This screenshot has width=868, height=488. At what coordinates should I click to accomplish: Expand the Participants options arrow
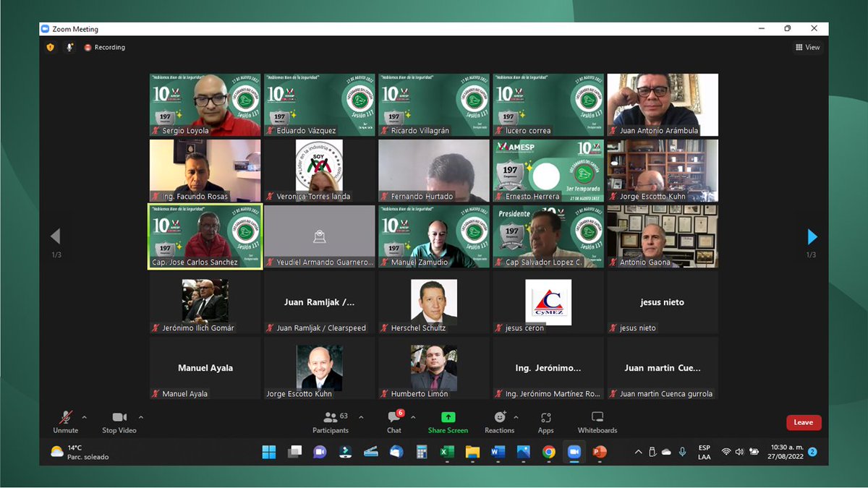[x=361, y=417]
